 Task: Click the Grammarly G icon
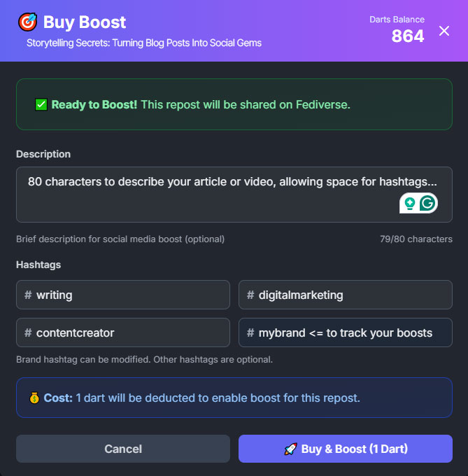pyautogui.click(x=427, y=203)
